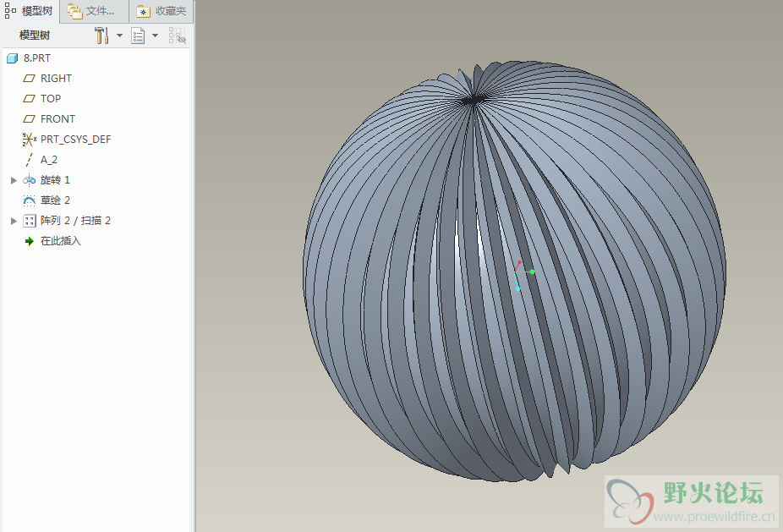Screen dimensions: 783x532
Task: Open the settings dropdown arrow beside hammer icon
Action: point(119,36)
